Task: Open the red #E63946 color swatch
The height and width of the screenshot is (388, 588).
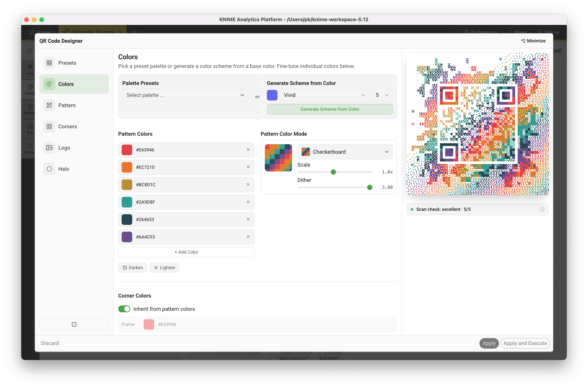Action: (127, 150)
